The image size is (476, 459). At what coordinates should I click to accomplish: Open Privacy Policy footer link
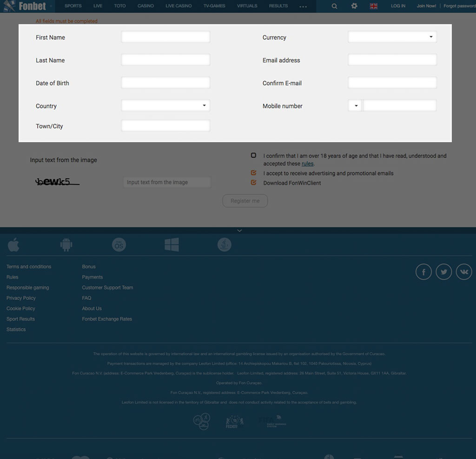[21, 298]
